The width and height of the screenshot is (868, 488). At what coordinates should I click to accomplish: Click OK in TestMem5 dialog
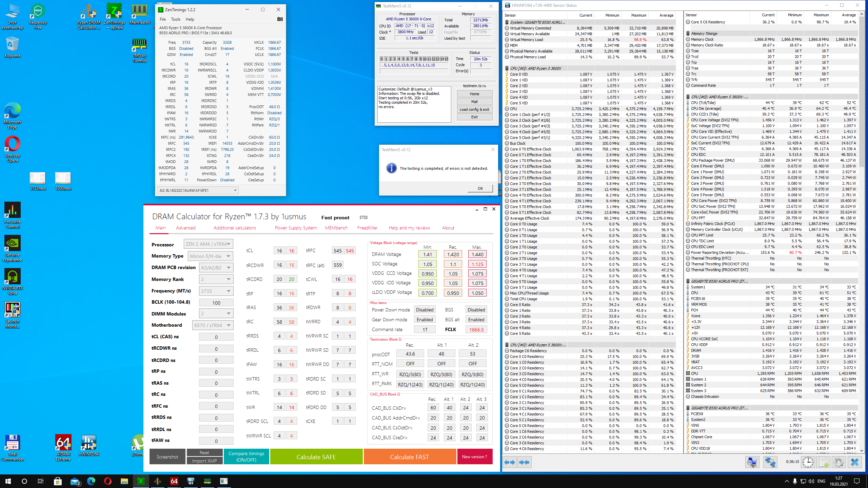coord(480,188)
